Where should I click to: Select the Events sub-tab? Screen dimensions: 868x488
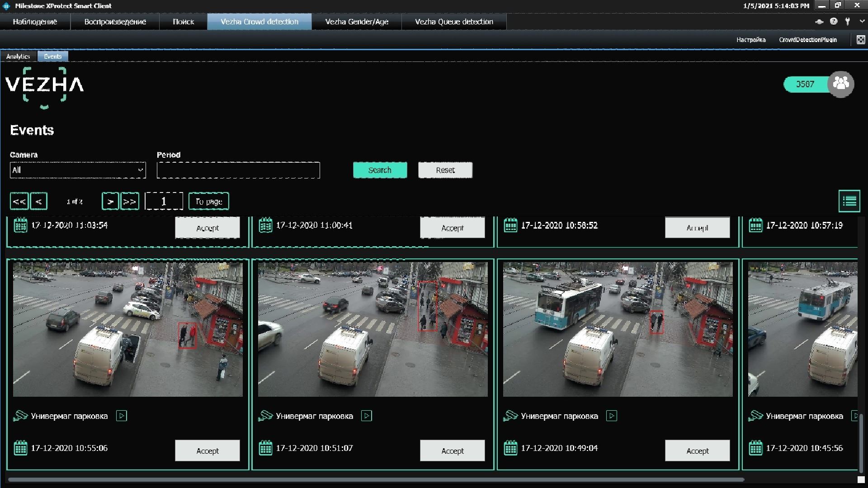click(53, 56)
